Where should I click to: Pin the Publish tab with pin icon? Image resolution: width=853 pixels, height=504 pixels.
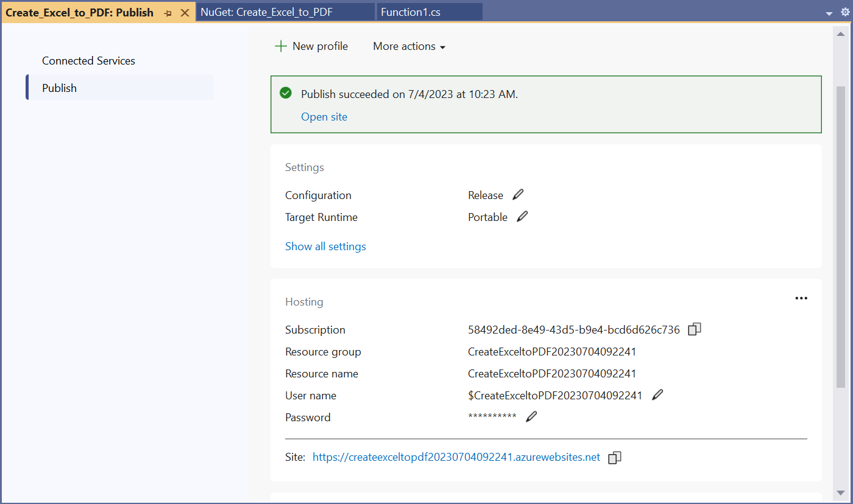point(168,13)
